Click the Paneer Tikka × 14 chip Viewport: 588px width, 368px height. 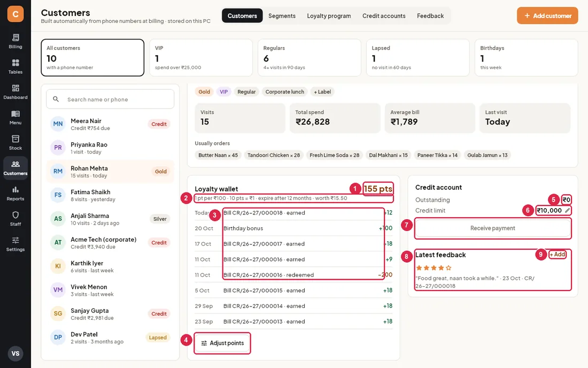pos(437,155)
